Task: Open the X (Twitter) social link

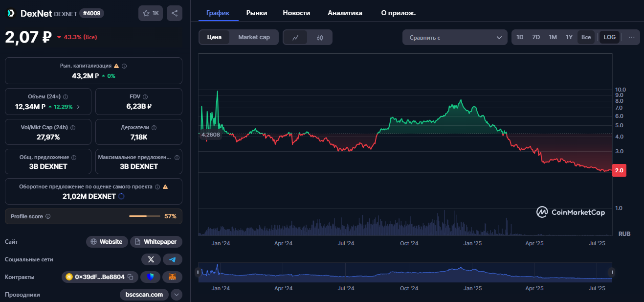Action: point(151,259)
